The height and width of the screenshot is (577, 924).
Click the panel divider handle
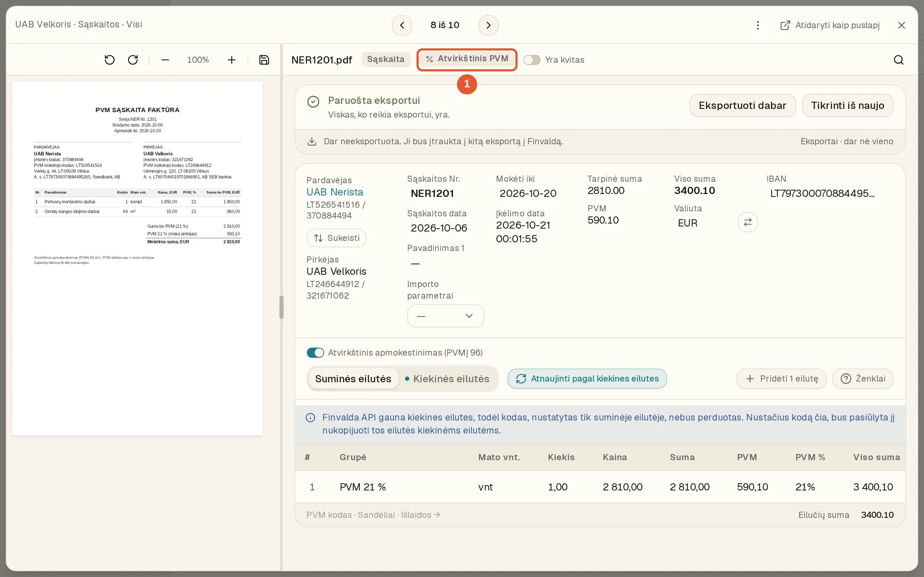point(282,307)
